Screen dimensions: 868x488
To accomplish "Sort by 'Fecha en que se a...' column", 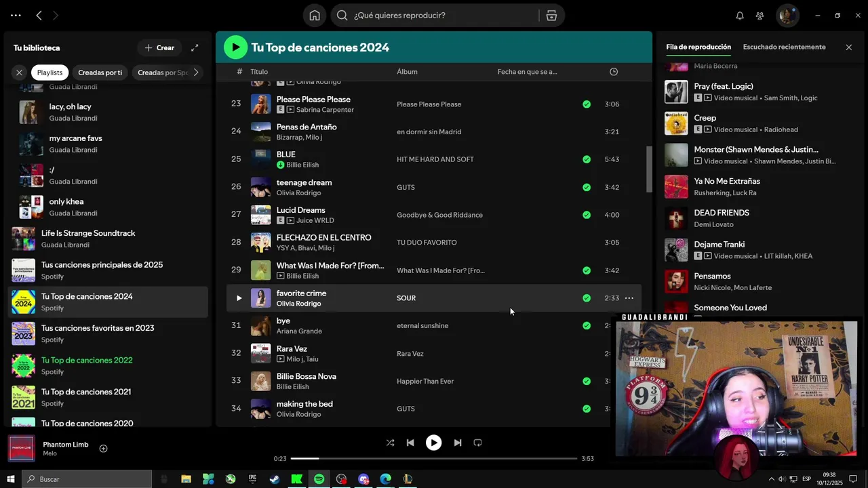I will pos(527,72).
